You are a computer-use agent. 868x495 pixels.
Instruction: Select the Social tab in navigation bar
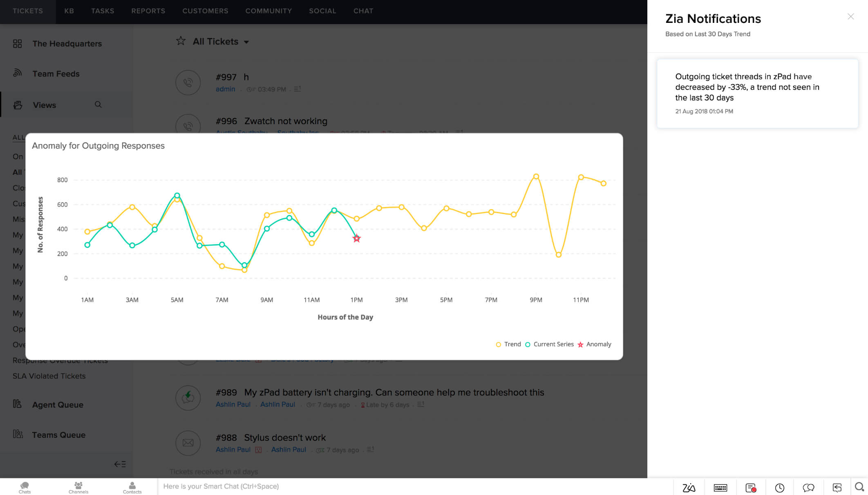(x=322, y=11)
